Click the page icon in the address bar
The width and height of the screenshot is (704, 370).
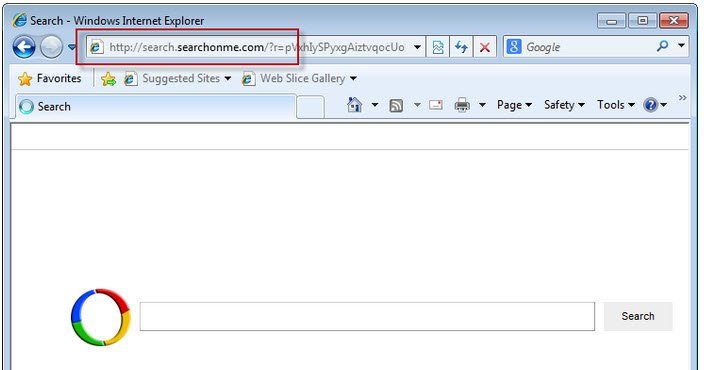coord(97,47)
